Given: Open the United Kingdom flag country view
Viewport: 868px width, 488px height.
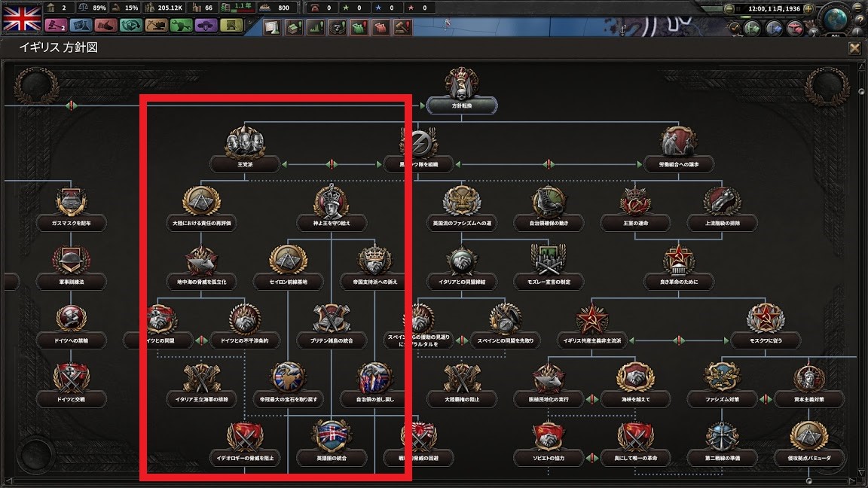Looking at the screenshot, I should pyautogui.click(x=22, y=17).
